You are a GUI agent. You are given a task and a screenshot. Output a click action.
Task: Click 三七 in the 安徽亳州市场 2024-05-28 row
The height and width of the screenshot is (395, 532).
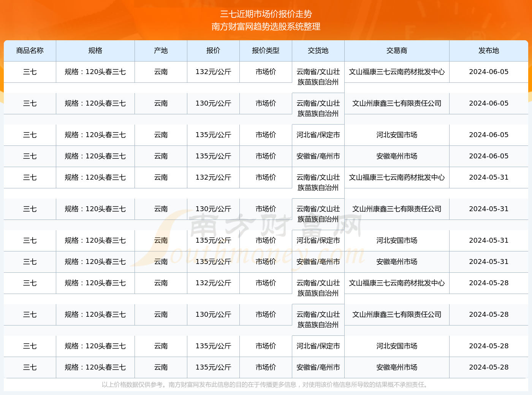[x=30, y=367]
